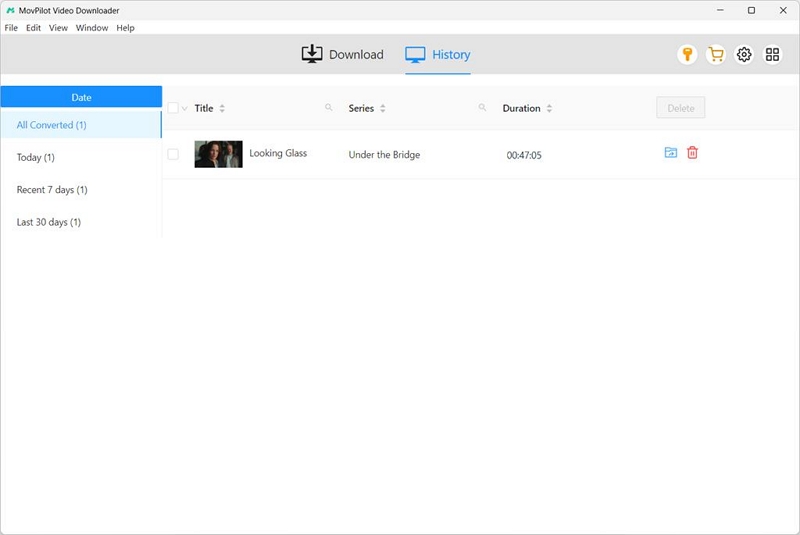The height and width of the screenshot is (535, 800).
Task: Expand dropdown arrow beside select-all checkbox
Action: point(185,109)
